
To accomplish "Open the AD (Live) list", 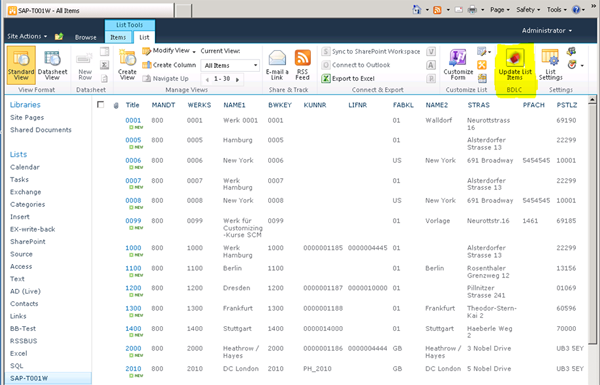I will [x=25, y=291].
